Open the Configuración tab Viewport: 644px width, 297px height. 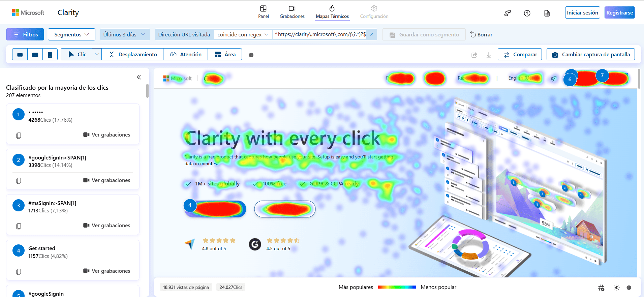[374, 12]
